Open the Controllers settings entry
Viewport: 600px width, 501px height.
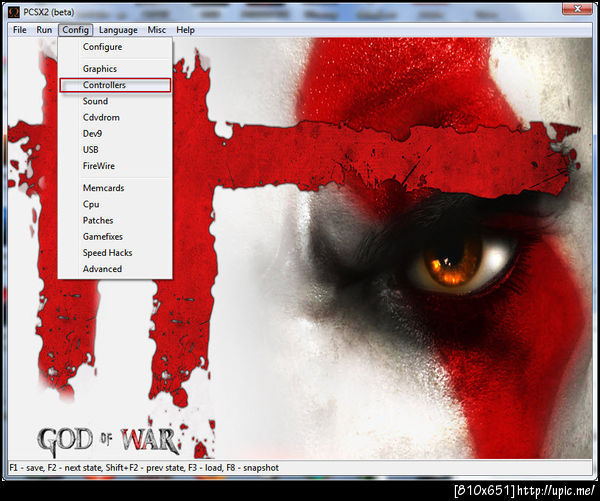click(115, 85)
